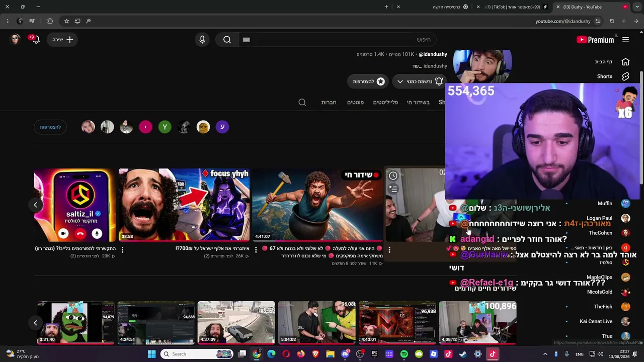Screen dimensions: 644x362
Task: Open the browser three-dot menu
Action: point(8,21)
